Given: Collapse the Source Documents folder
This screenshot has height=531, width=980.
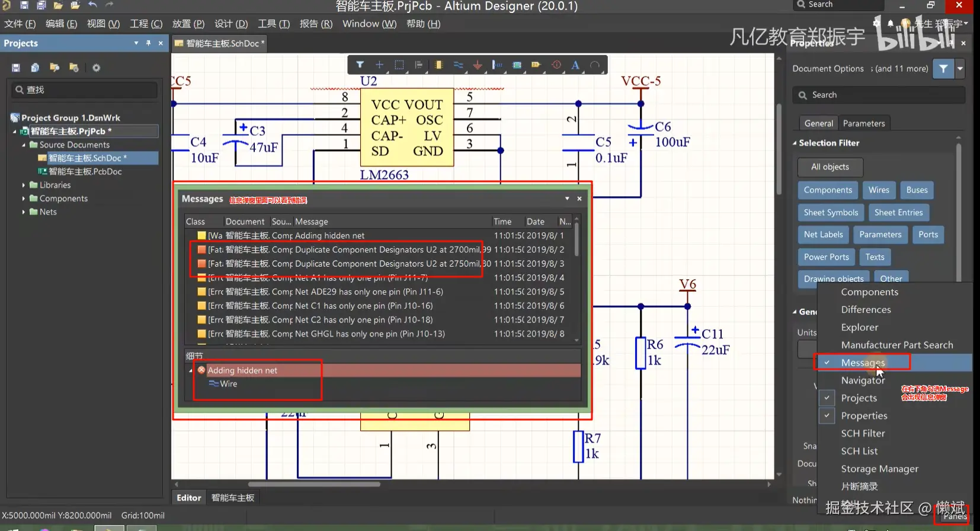Looking at the screenshot, I should pos(24,145).
